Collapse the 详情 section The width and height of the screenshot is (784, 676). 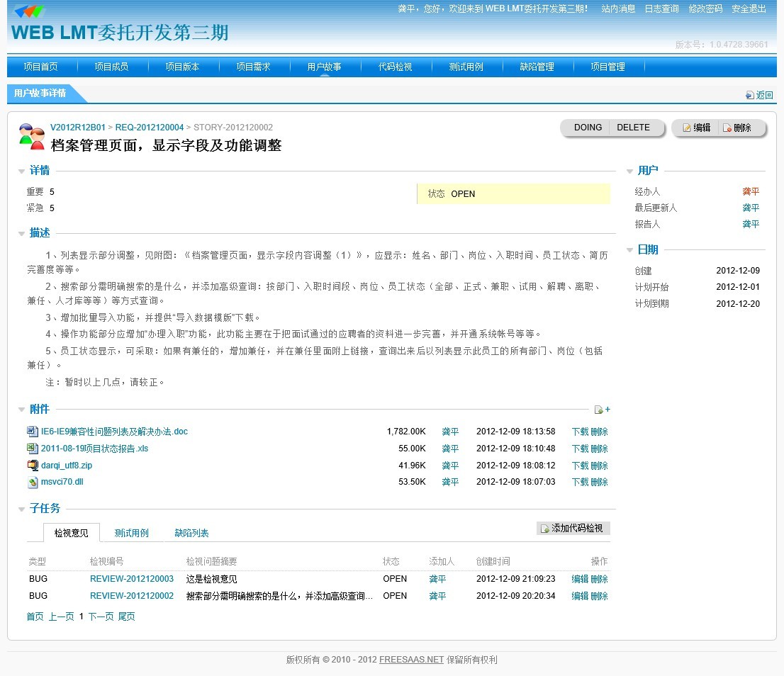point(21,171)
